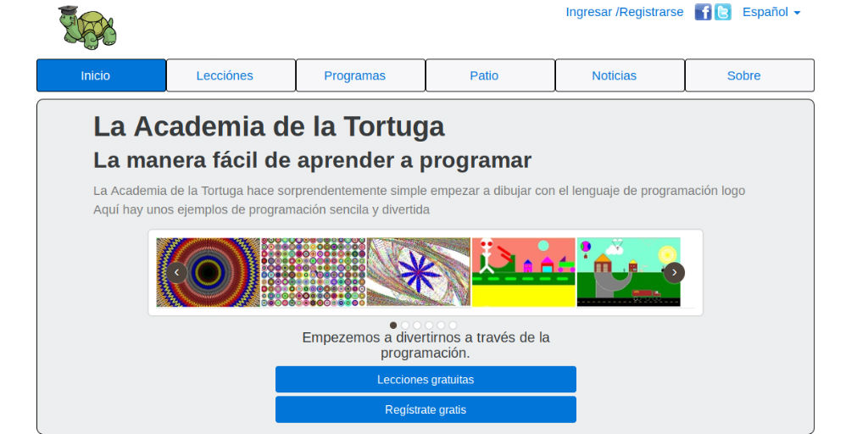
Task: Select the fourth carousel page dot
Action: pos(429,325)
